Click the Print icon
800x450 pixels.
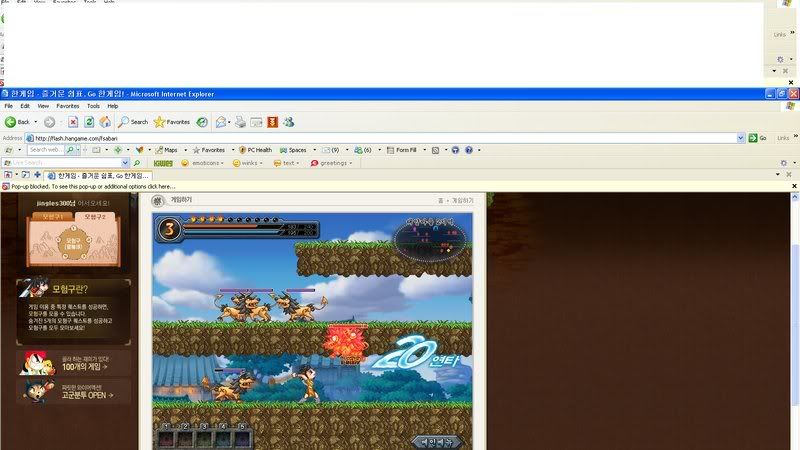point(240,122)
